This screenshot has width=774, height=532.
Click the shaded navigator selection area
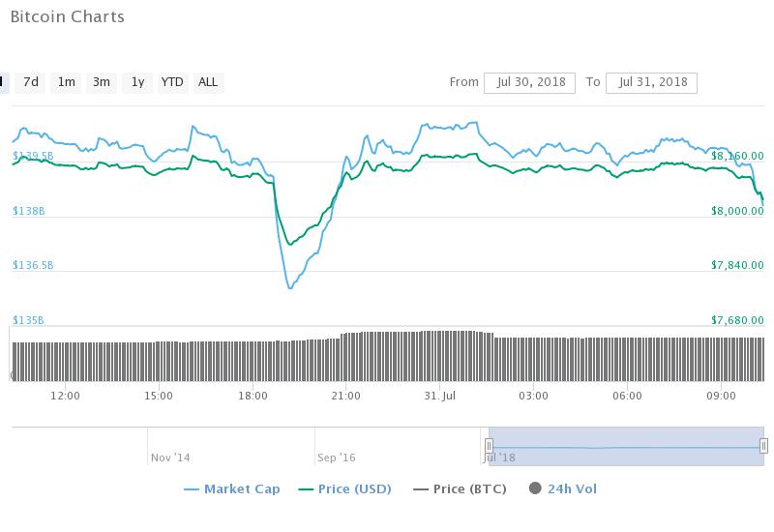pyautogui.click(x=626, y=446)
